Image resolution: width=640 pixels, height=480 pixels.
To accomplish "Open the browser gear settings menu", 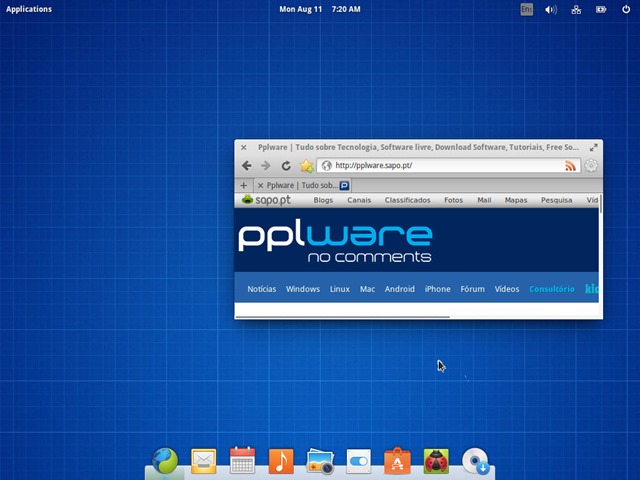I will point(591,165).
